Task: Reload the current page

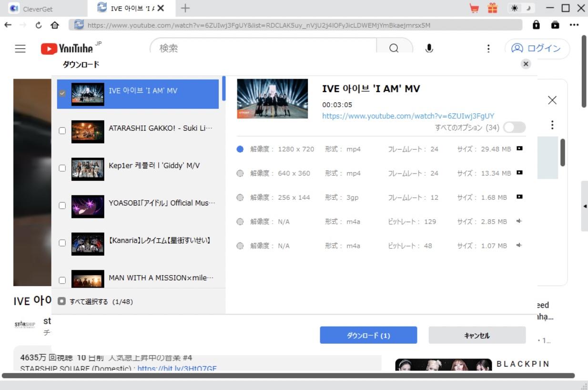Action: tap(39, 25)
